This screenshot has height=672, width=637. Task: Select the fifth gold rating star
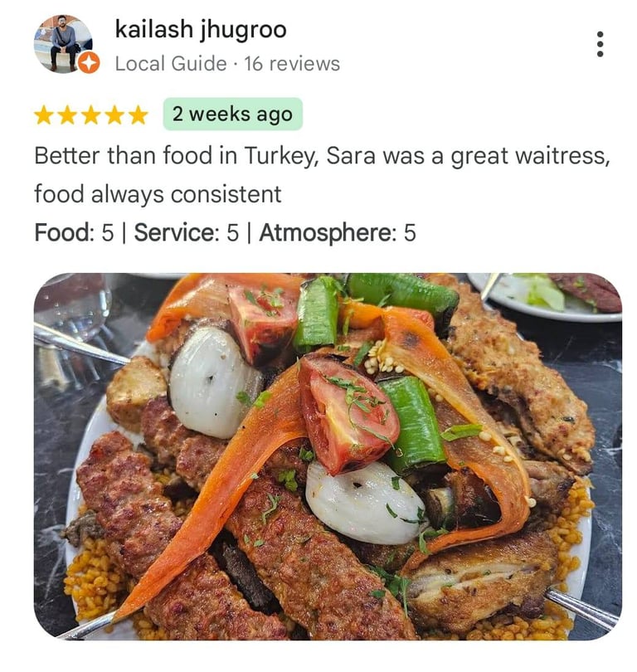(x=138, y=115)
